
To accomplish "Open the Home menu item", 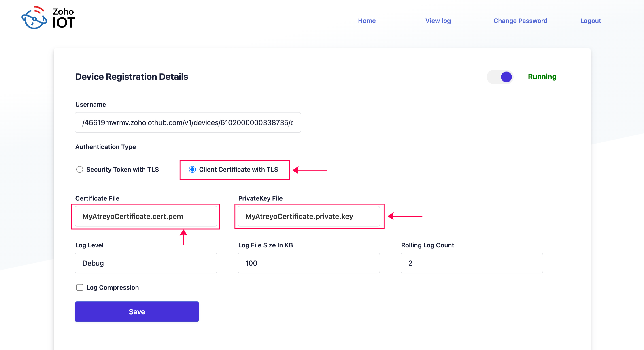I will (367, 21).
